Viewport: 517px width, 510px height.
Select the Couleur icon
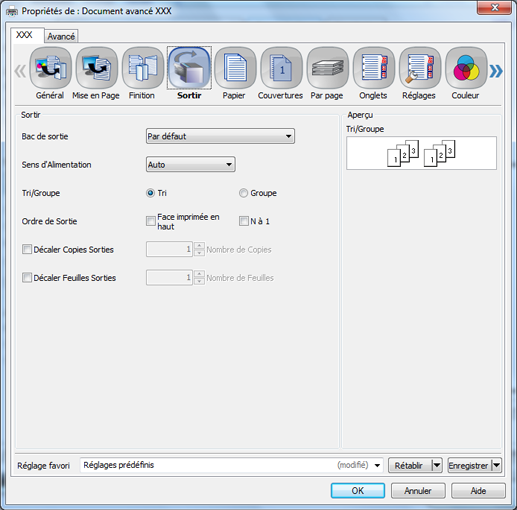(466, 68)
